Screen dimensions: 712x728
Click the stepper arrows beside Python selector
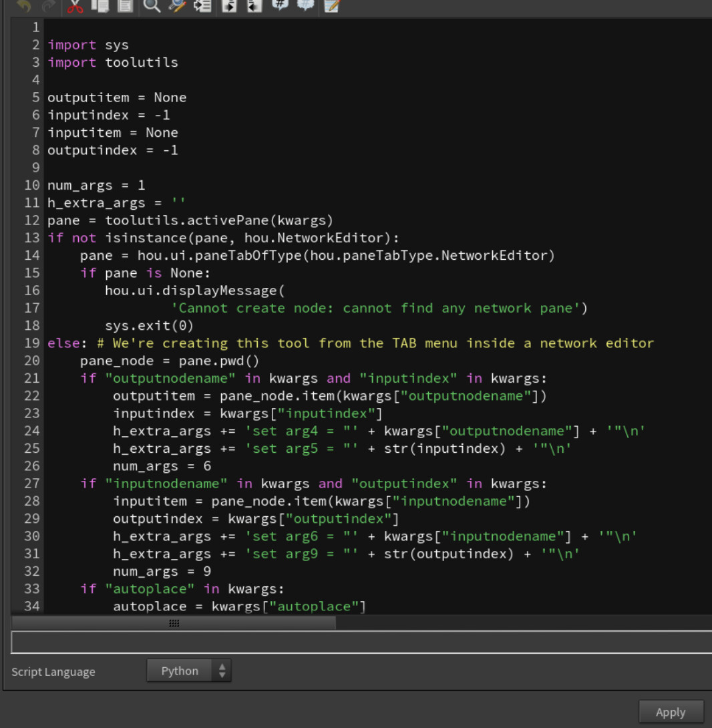point(222,671)
